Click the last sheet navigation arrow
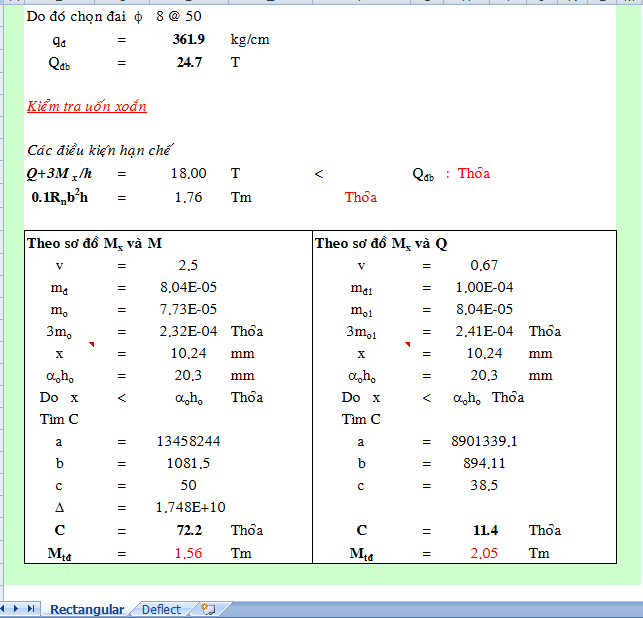The image size is (643, 618). click(30, 609)
